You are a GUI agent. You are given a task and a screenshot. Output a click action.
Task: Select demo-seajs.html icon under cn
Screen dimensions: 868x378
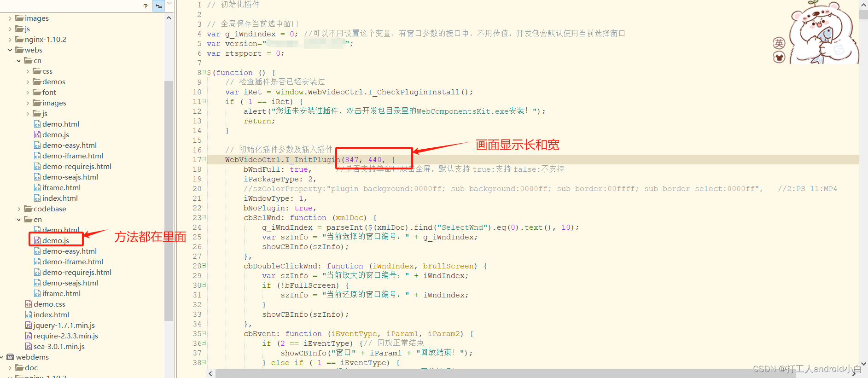pos(37,177)
